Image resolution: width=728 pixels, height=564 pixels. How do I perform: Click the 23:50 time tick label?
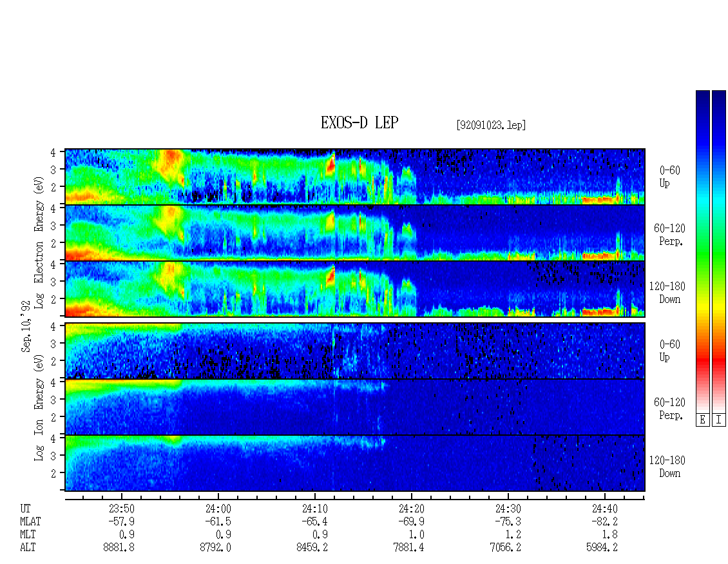[x=122, y=509]
